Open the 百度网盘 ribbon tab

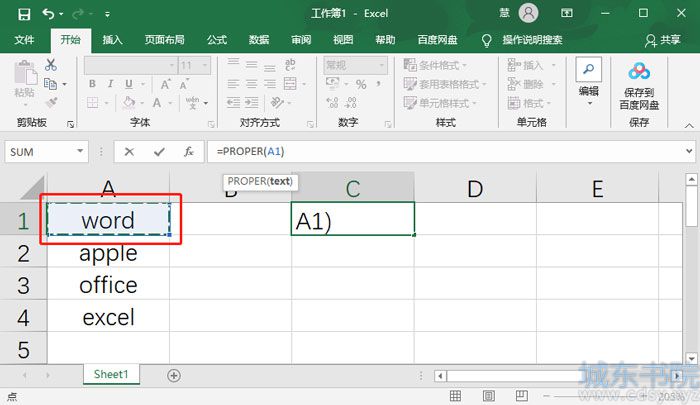(438, 40)
